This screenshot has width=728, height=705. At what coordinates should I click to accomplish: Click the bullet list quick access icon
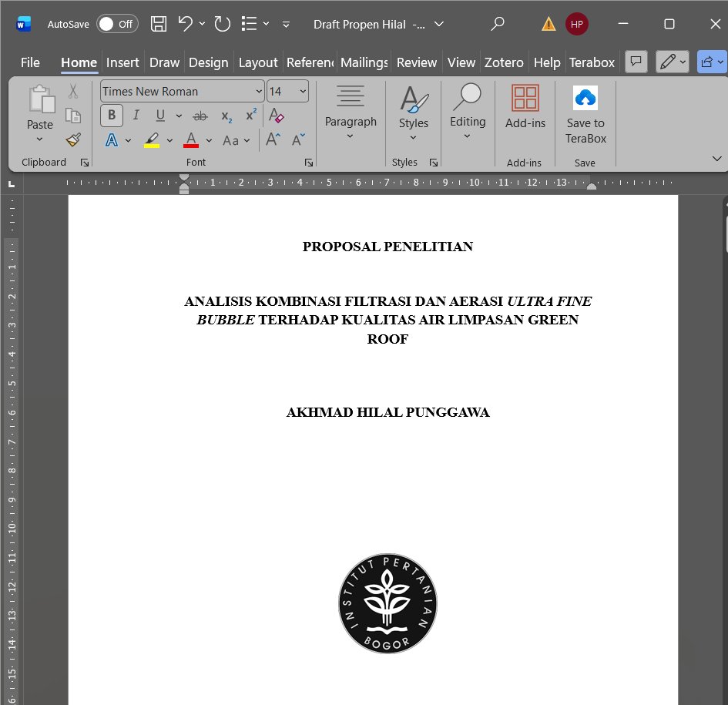pos(249,24)
